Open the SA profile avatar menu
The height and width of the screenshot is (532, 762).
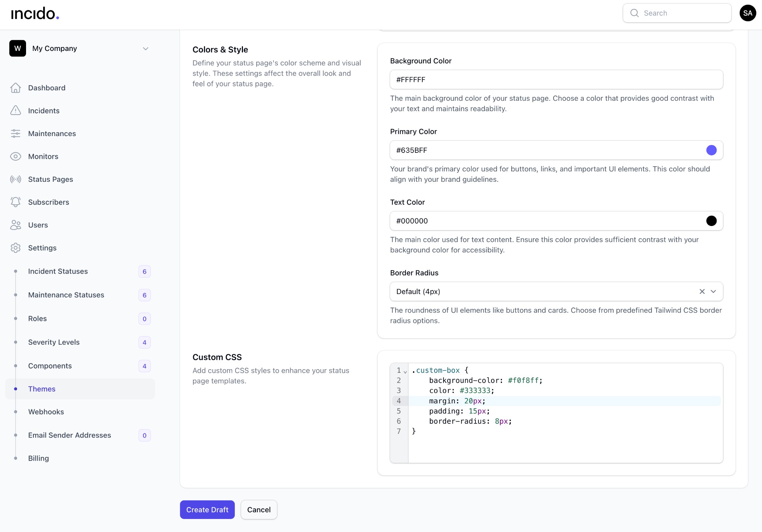pyautogui.click(x=747, y=13)
